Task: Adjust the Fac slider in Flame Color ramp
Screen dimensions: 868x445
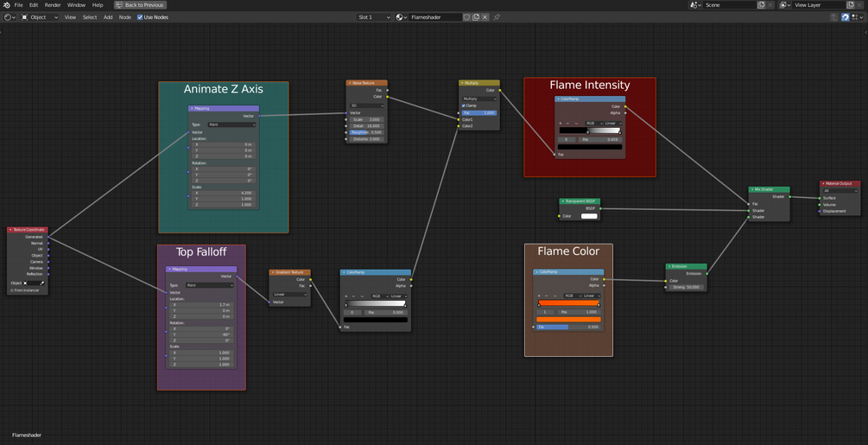Action: point(568,327)
